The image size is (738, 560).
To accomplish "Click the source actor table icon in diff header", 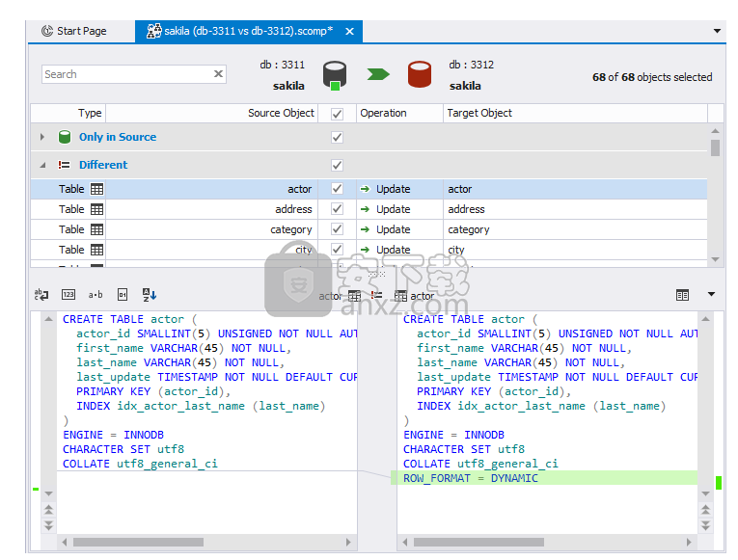I will pyautogui.click(x=354, y=296).
